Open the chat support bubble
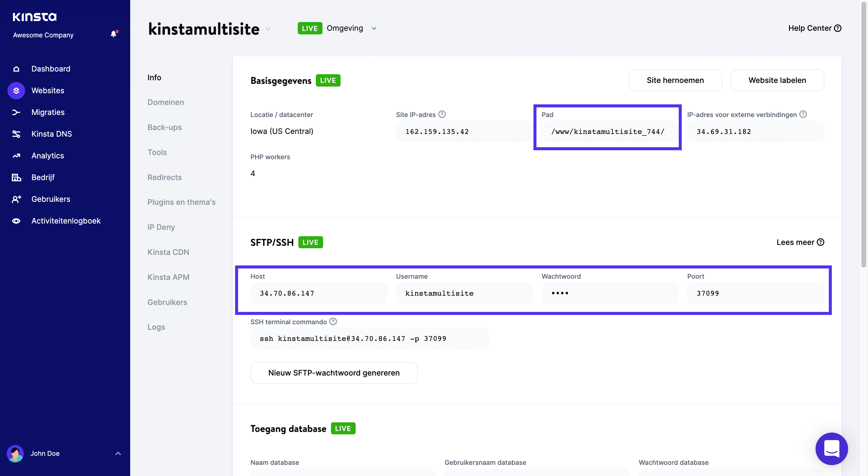The width and height of the screenshot is (868, 476). tap(831, 449)
